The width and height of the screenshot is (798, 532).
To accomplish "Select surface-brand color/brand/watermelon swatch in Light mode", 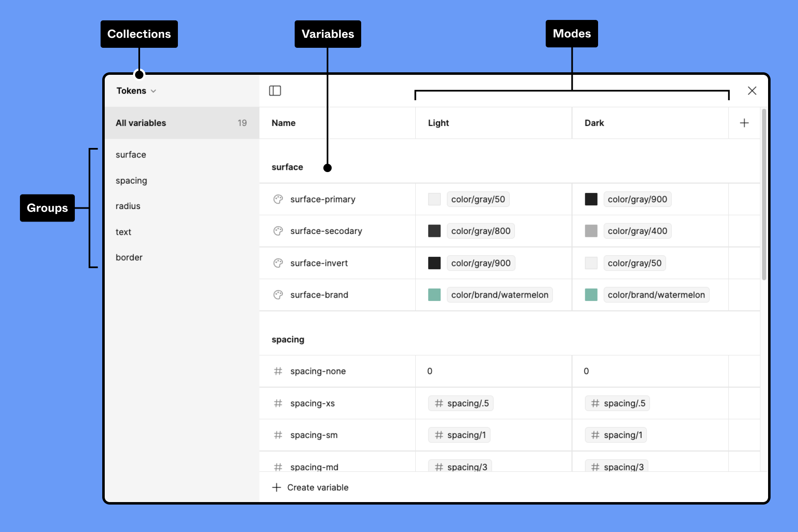I will click(x=434, y=294).
